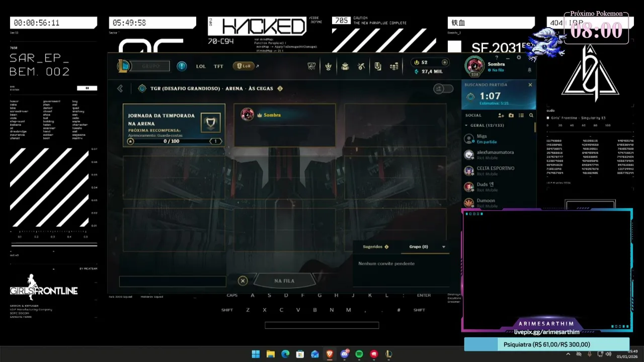Click the 1:07 queue timer

[x=490, y=96]
